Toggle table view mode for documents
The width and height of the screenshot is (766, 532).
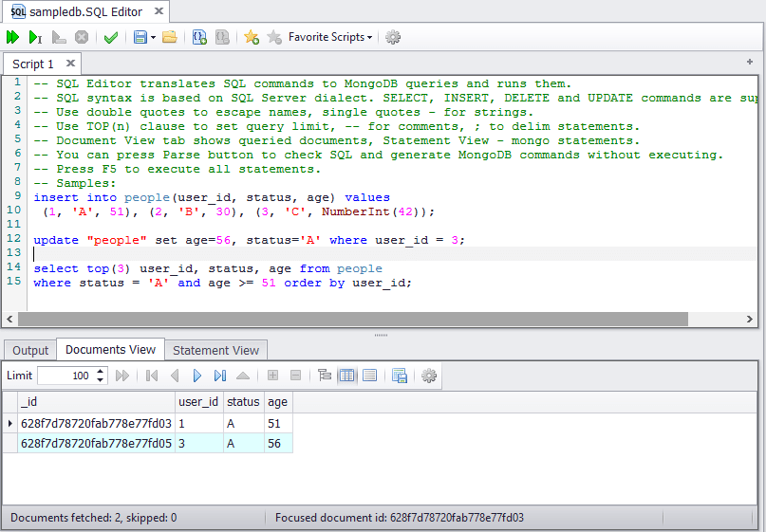346,376
